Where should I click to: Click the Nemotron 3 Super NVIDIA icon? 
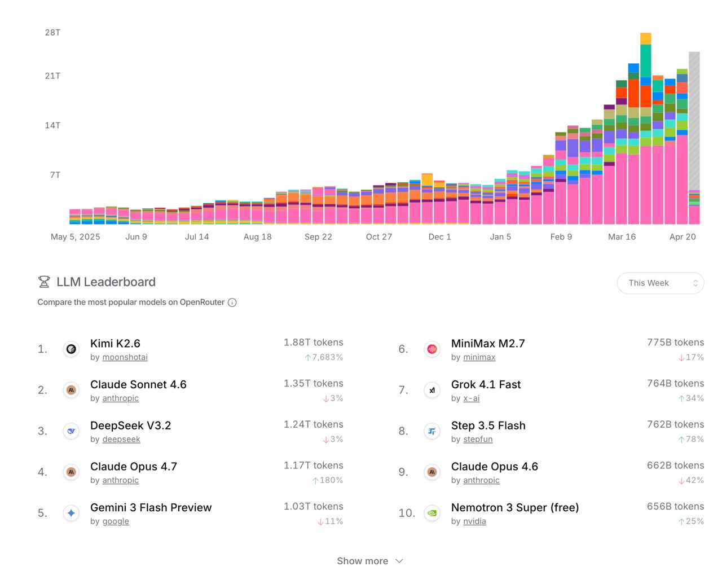[x=432, y=513]
